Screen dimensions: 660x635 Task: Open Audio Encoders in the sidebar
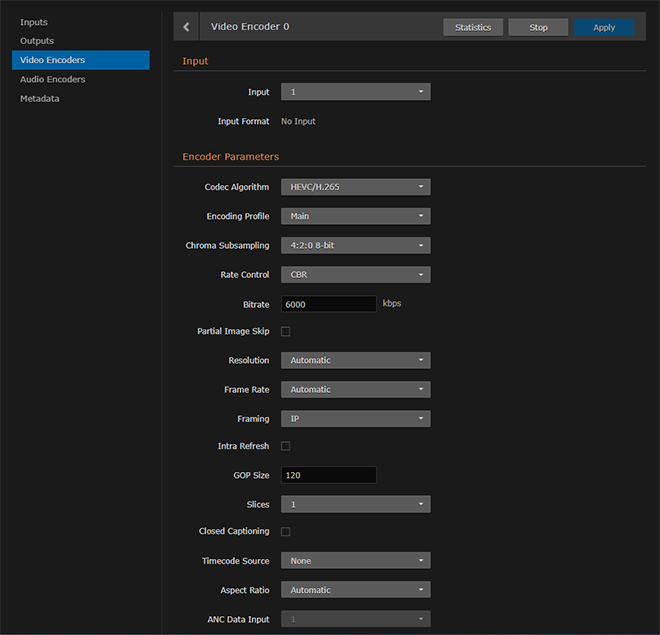coord(53,79)
